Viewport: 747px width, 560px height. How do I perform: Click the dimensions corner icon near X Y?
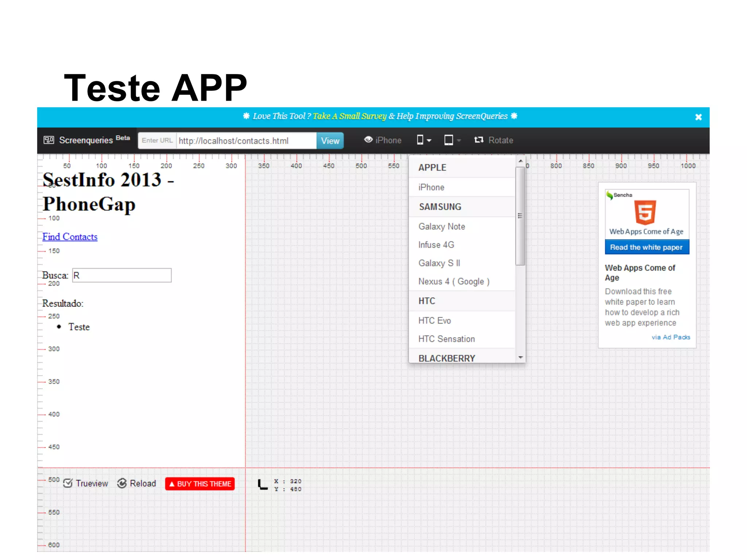tap(263, 484)
